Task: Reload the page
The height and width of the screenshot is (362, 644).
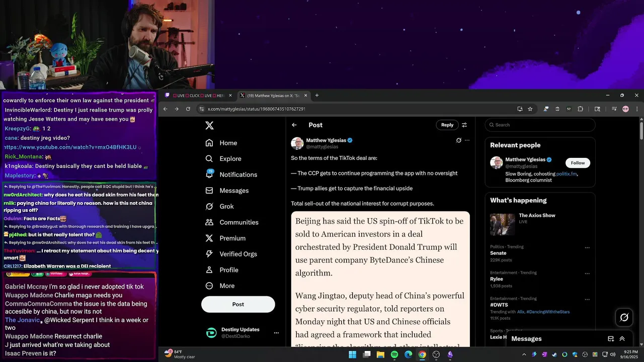Action: [188, 109]
